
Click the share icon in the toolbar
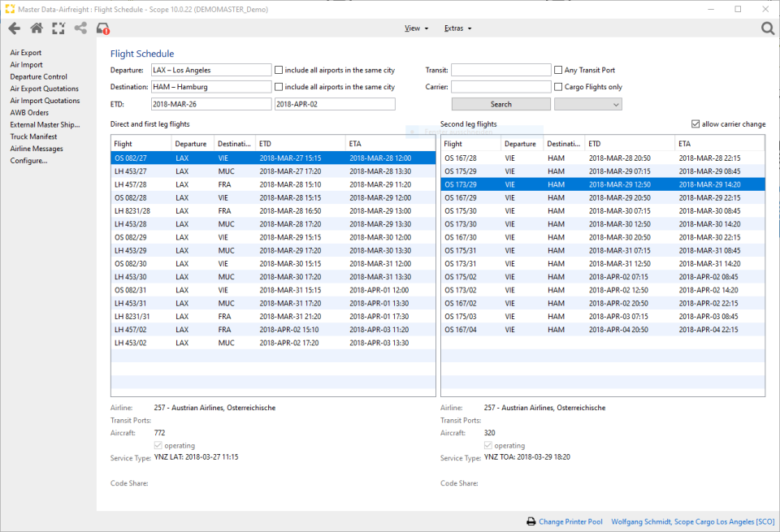[x=80, y=28]
